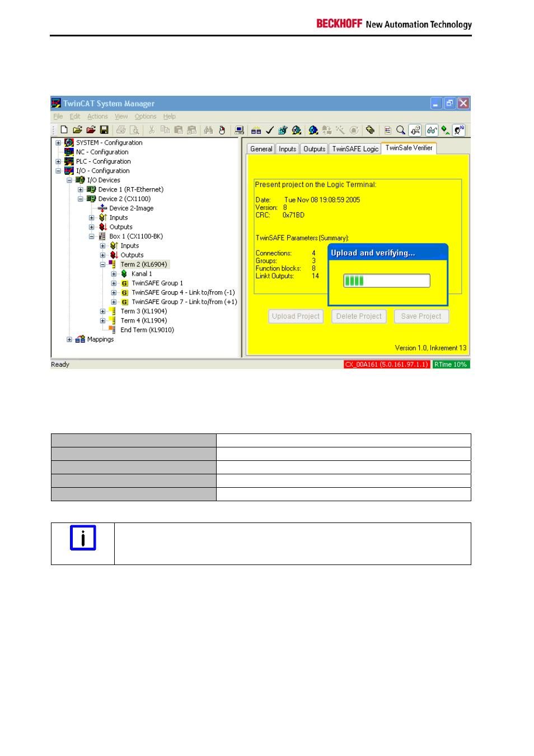The width and height of the screenshot is (534, 756).
Task: Click the Device 1 (RT-Ethernet) device icon
Action: [x=91, y=189]
